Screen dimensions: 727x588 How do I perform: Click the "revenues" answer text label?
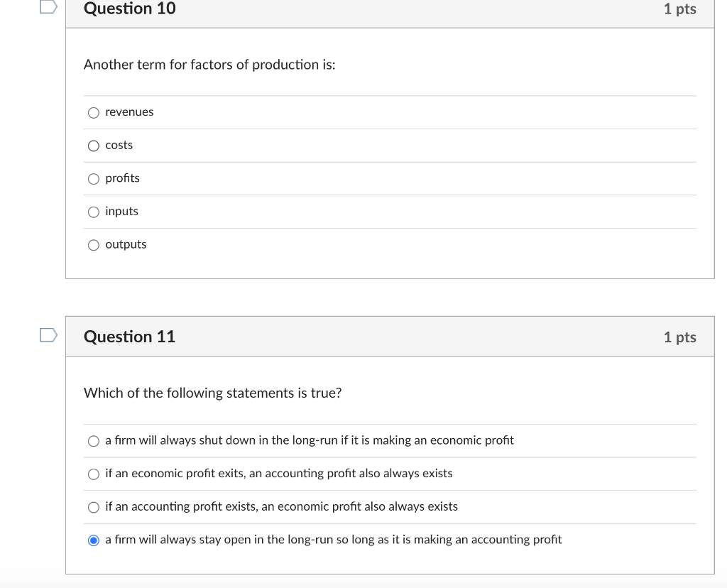[129, 112]
